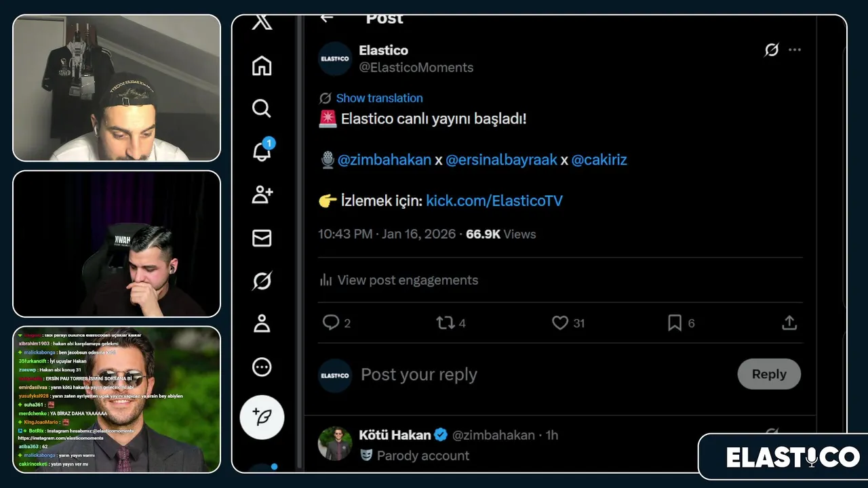The height and width of the screenshot is (488, 868).
Task: Go back using the Post arrow
Action: [x=327, y=18]
